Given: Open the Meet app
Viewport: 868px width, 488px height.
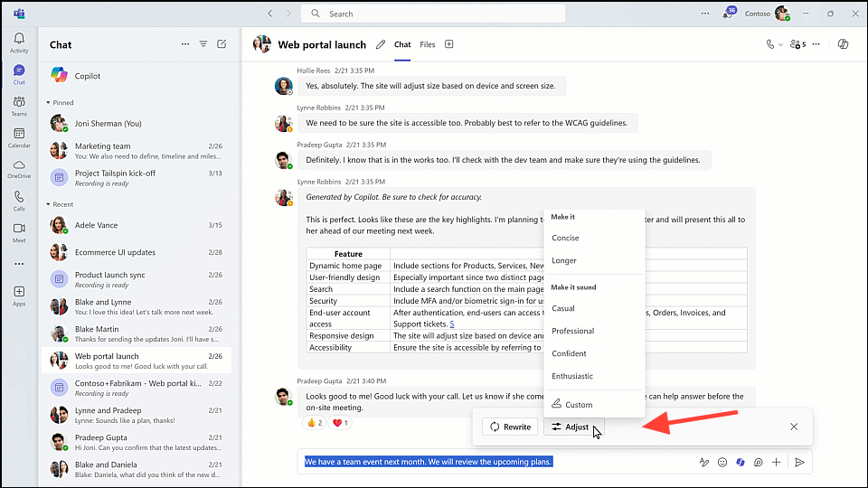Looking at the screenshot, I should 19,232.
